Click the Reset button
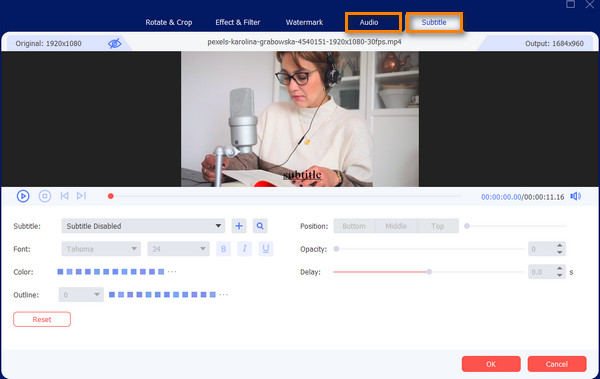 pos(42,319)
